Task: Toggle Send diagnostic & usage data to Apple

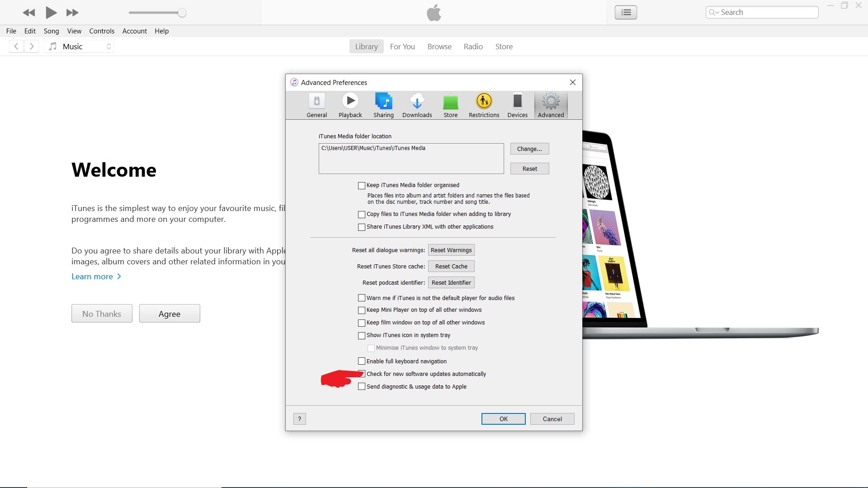Action: click(362, 387)
